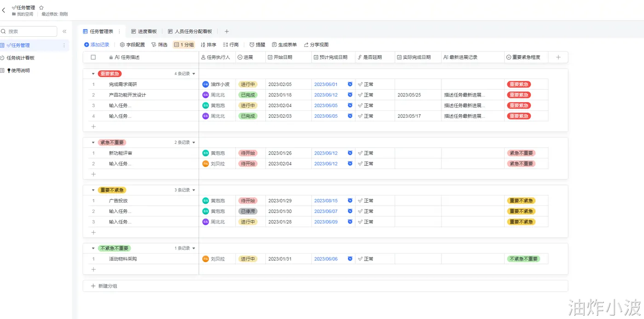Screen dimensions: 644x319
Task: Click the 活动物料采购 task cell
Action: tap(123, 259)
